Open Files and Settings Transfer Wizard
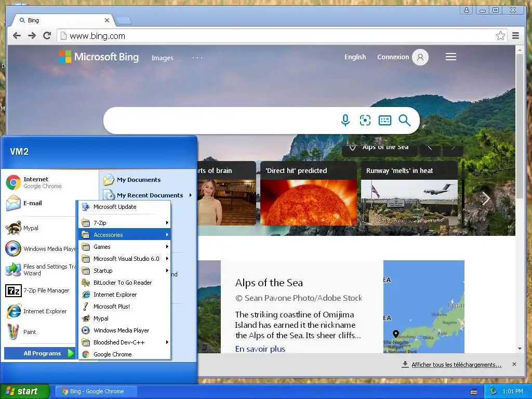Viewport: 532px width, 399px height. coord(40,270)
